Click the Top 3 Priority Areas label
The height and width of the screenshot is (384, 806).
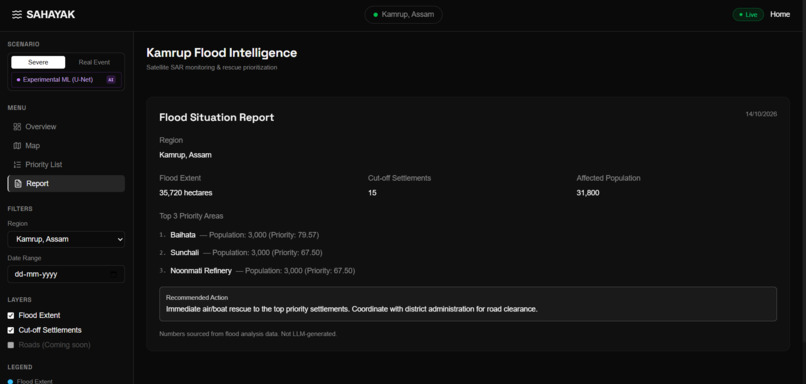[191, 216]
